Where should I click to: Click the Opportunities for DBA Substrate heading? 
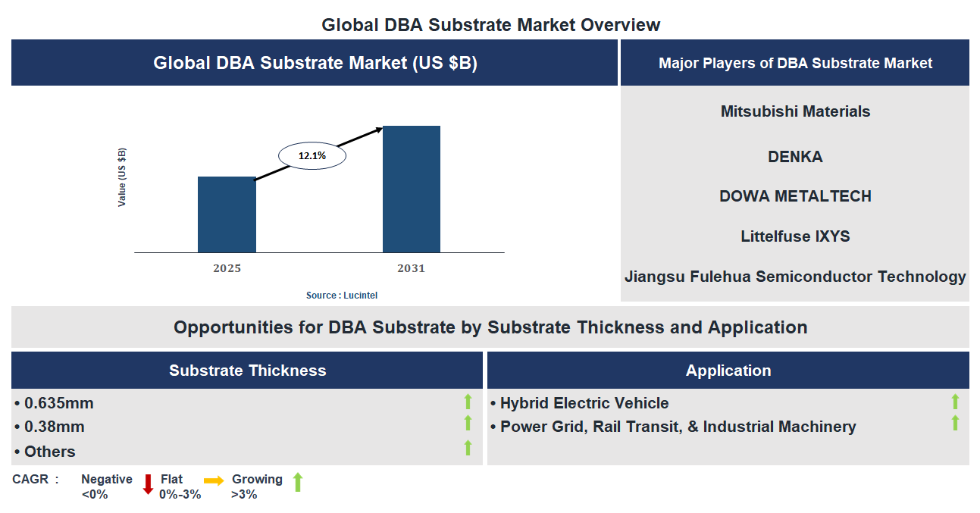[490, 327]
